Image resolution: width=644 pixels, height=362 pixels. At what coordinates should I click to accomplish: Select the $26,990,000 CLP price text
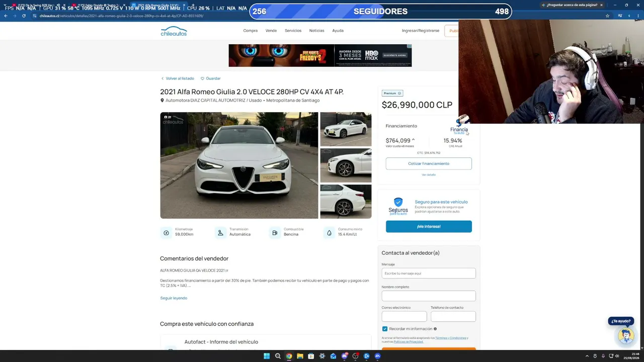click(417, 105)
